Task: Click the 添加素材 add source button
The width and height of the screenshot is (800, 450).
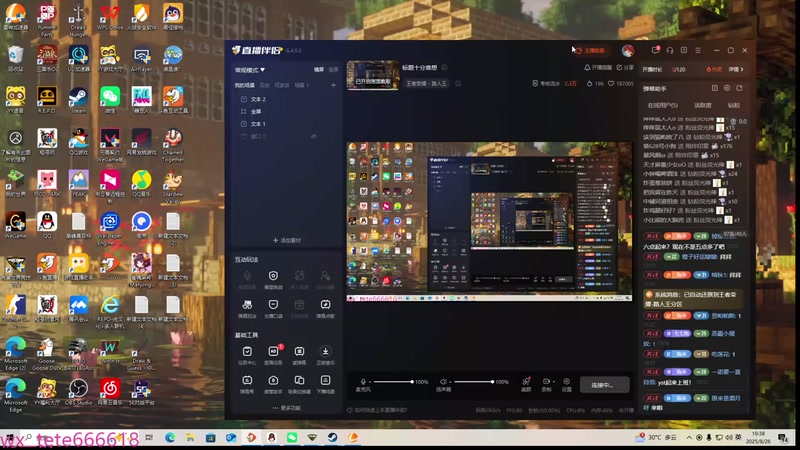Action: [x=287, y=240]
